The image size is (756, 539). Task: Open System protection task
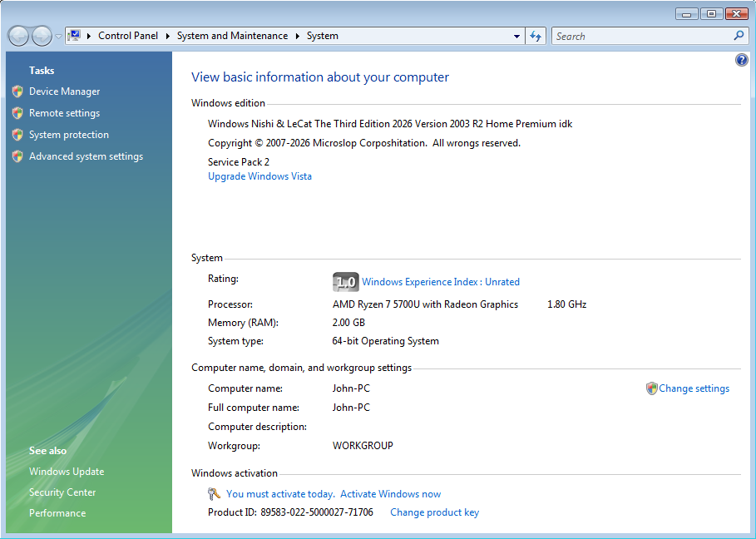(69, 135)
